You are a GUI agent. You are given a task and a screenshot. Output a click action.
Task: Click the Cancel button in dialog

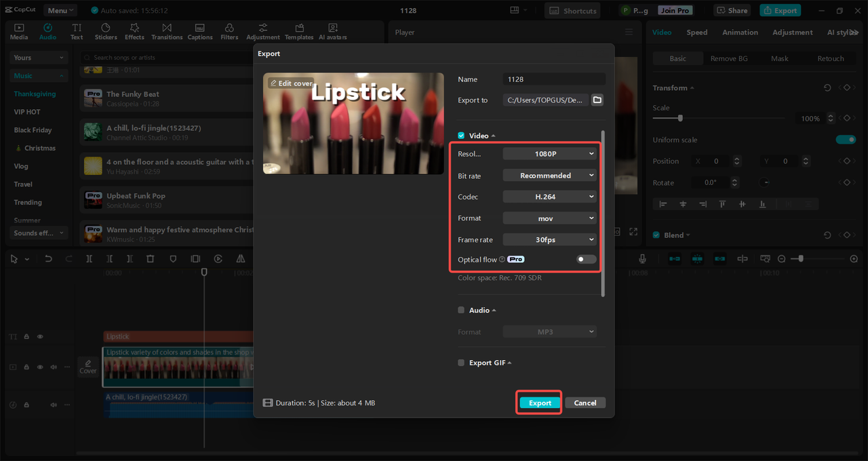click(585, 403)
